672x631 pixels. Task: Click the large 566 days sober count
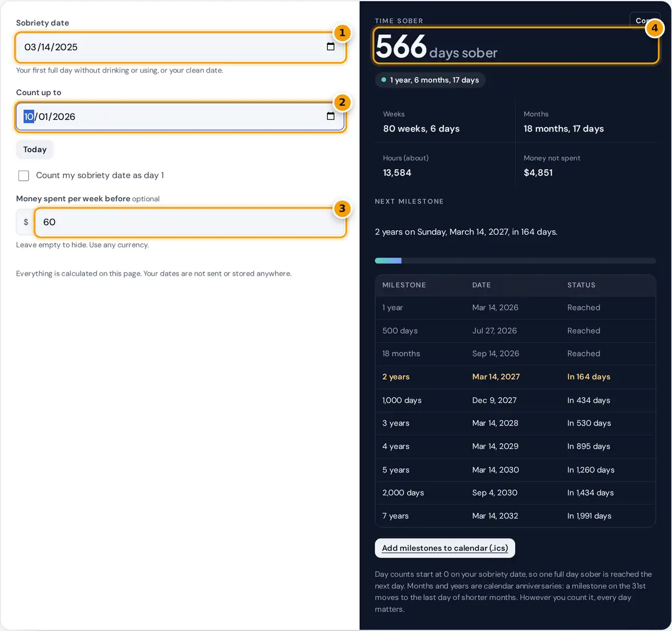436,47
